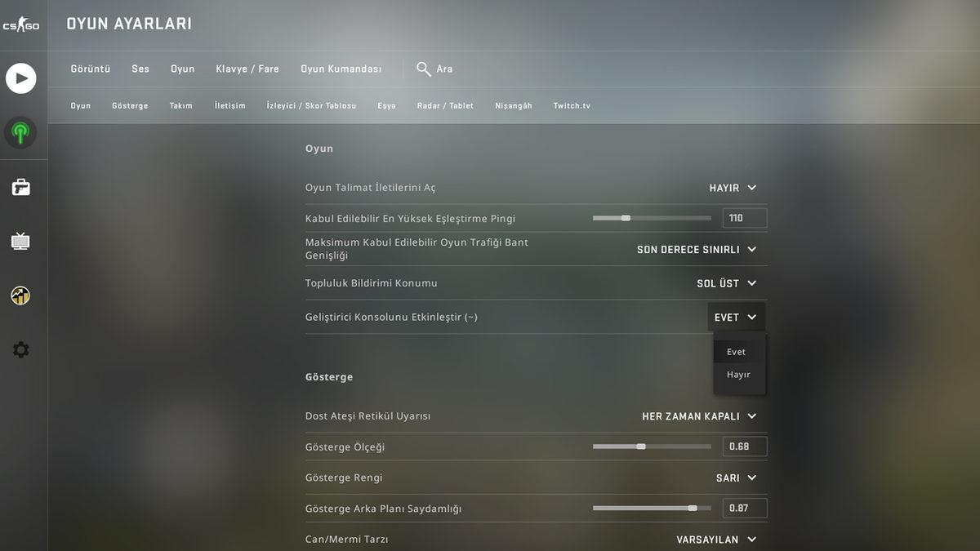
Task: Click the Watch TV icon
Action: 20,240
